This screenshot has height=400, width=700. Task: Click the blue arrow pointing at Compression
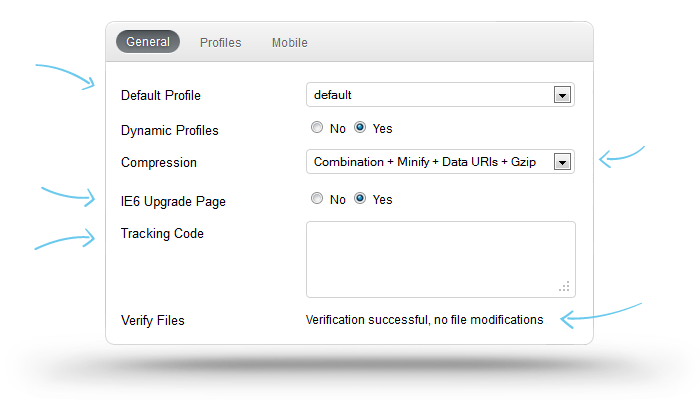click(x=620, y=157)
